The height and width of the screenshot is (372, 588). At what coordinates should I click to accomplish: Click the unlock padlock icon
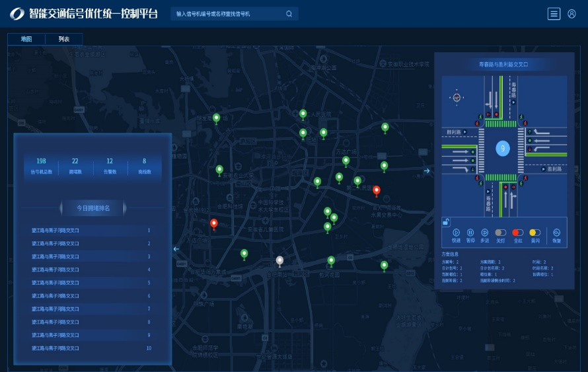tap(446, 222)
